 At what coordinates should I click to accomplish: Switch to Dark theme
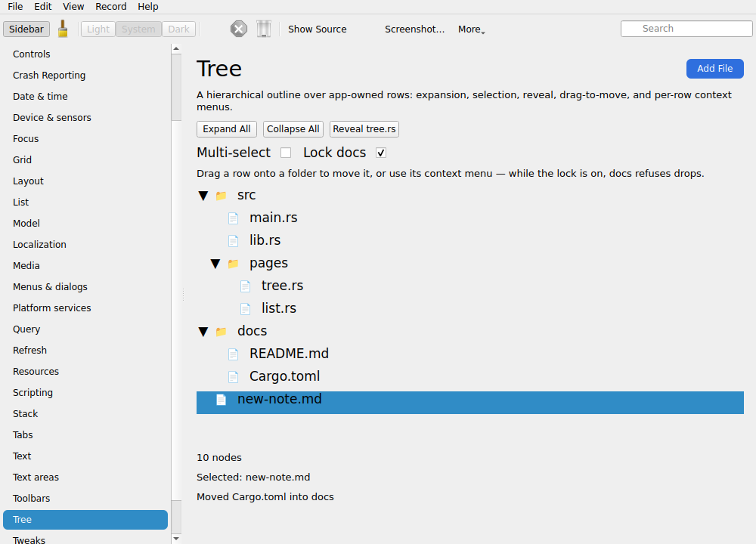point(179,29)
